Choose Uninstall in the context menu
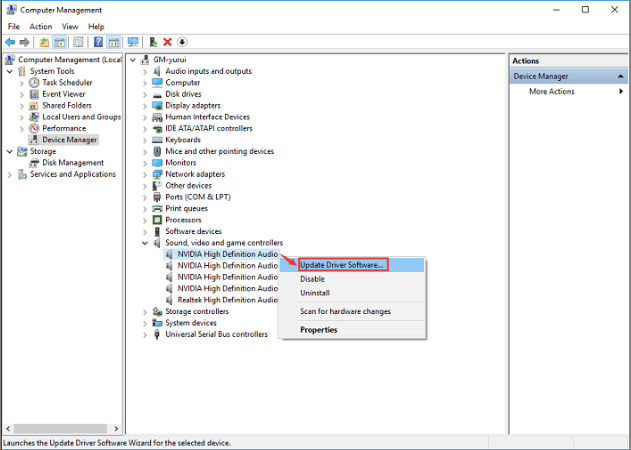The width and height of the screenshot is (631, 450). point(352,293)
